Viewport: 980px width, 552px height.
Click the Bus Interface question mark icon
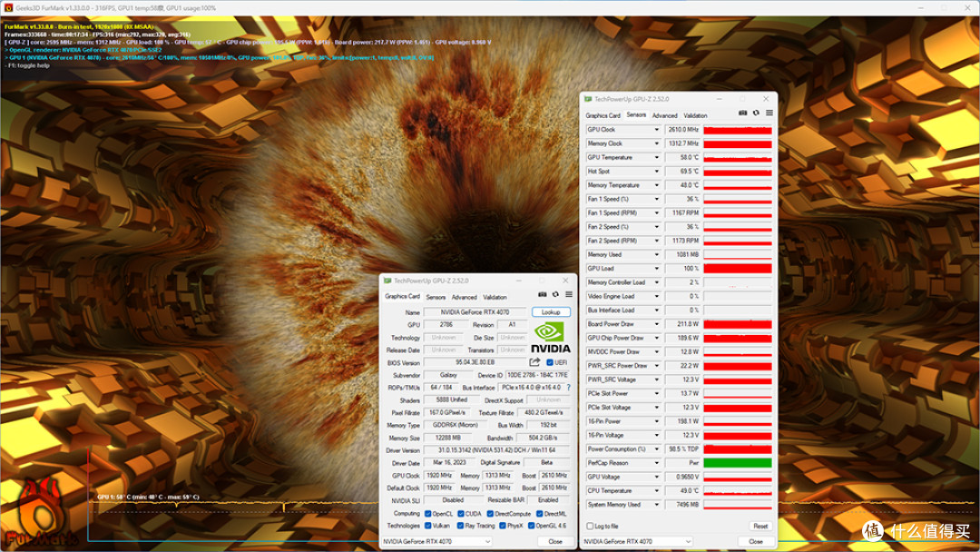[x=568, y=388]
